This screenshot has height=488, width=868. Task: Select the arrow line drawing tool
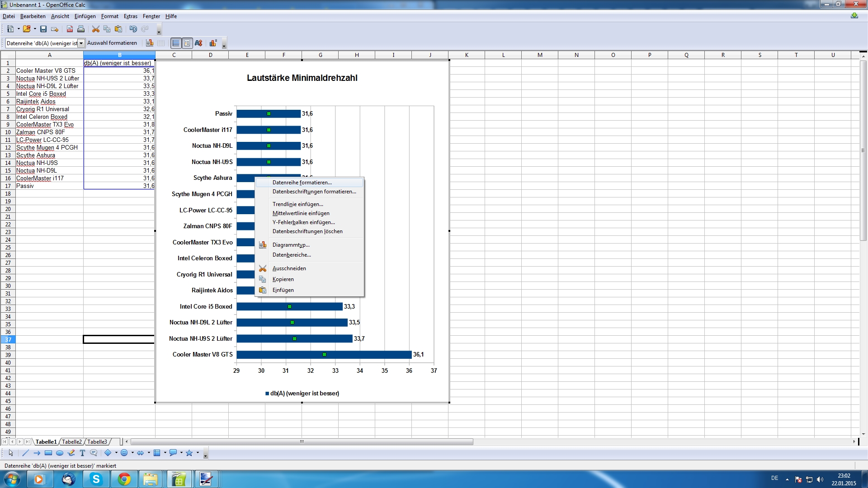37,453
